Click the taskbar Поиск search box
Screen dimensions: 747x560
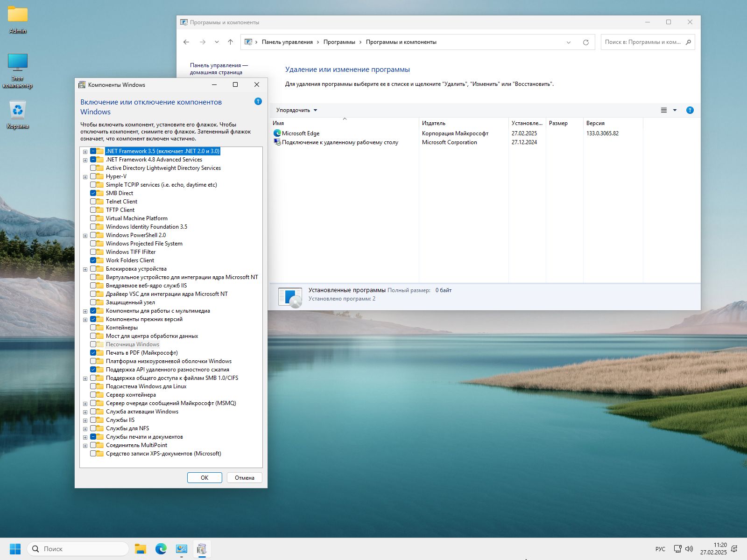pos(78,549)
